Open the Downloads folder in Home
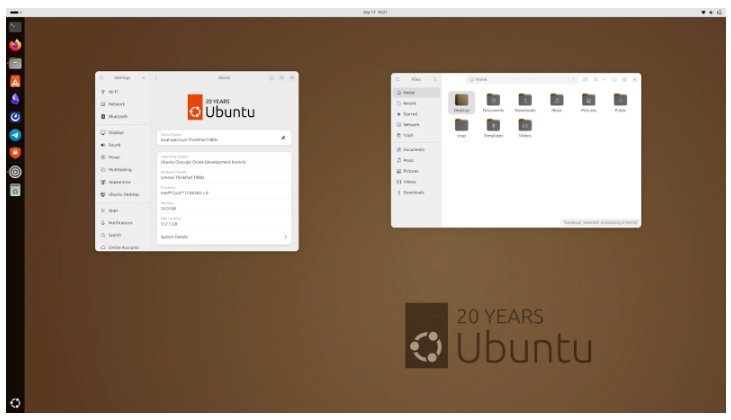The height and width of the screenshot is (420, 731). tap(525, 100)
